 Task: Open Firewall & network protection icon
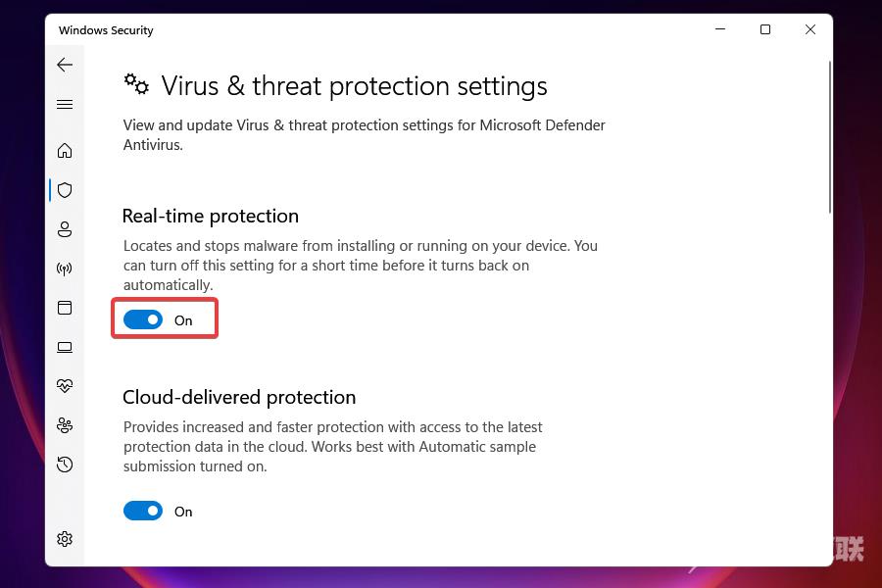(65, 269)
